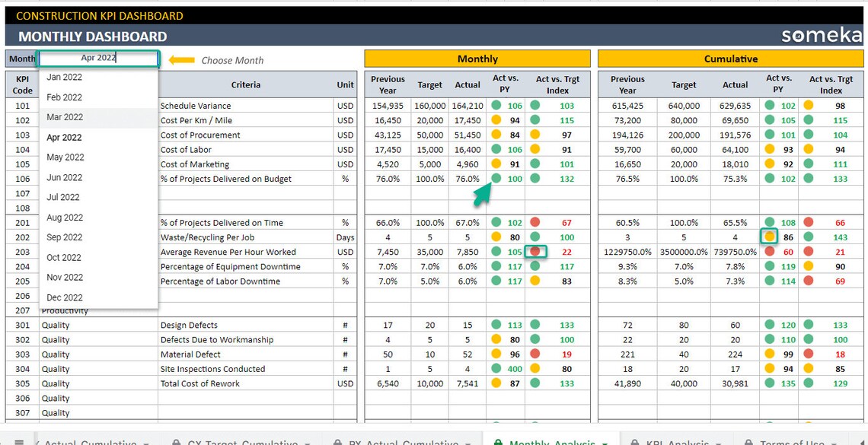Select Dec 2022 from the month list

[x=63, y=298]
